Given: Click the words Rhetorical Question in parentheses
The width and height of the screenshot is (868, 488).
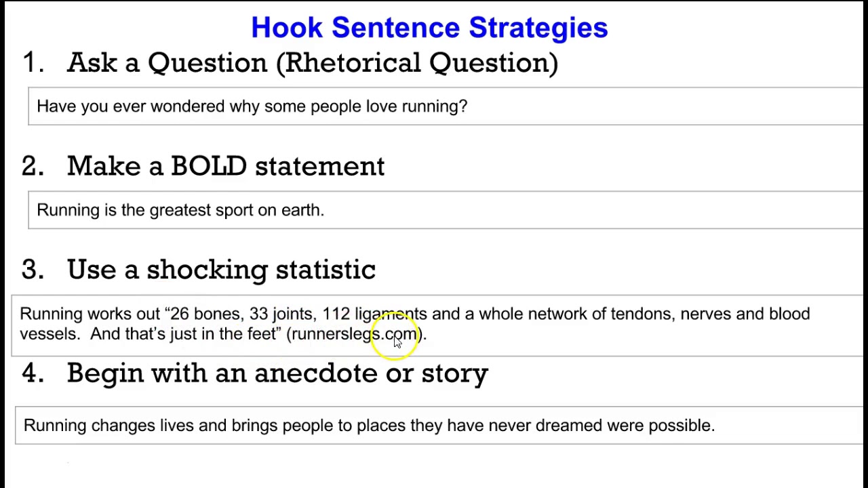Looking at the screenshot, I should [417, 62].
